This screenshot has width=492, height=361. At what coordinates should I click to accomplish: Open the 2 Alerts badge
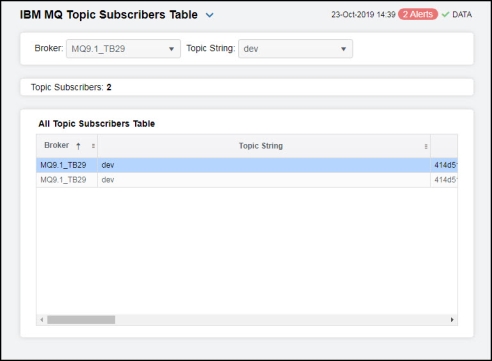pyautogui.click(x=418, y=14)
